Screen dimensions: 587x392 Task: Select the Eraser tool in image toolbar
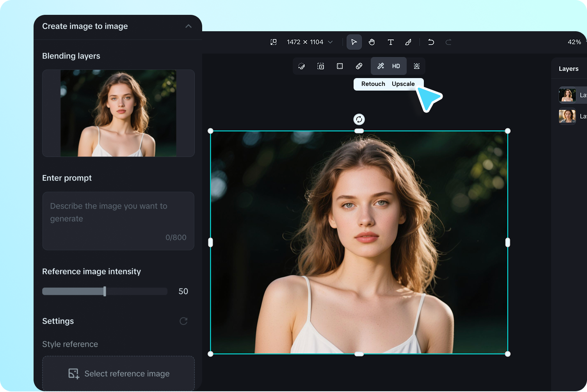359,66
